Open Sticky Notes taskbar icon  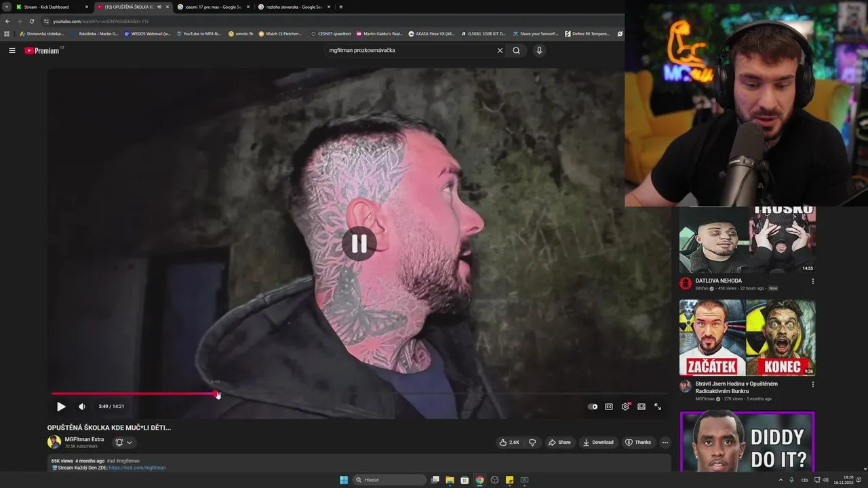point(509,480)
